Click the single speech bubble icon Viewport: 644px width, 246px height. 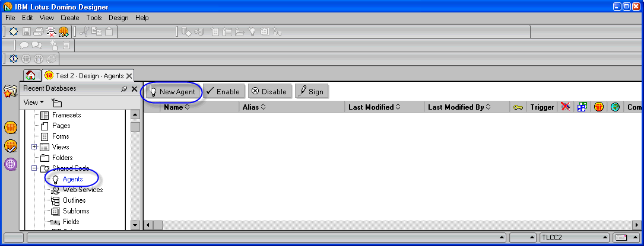24,45
